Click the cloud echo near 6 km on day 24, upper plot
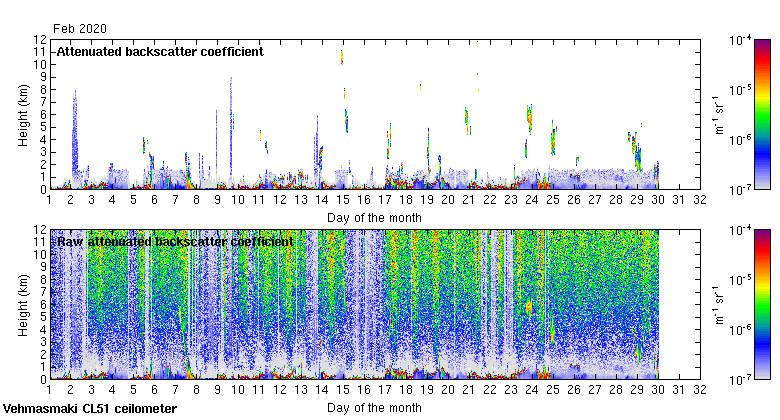780x420 pixels. coord(529,118)
